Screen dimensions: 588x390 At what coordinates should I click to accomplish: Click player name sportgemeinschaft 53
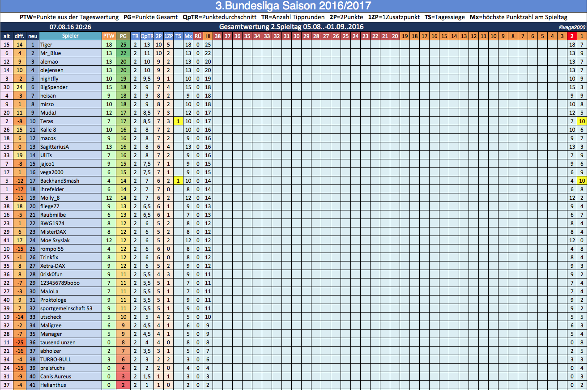(x=66, y=309)
